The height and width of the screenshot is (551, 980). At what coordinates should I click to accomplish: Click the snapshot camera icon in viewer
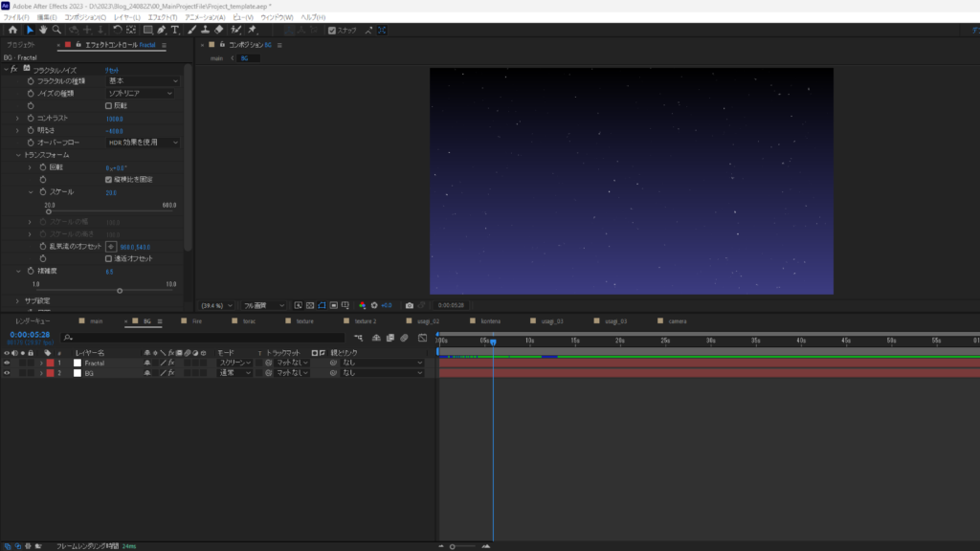(x=410, y=305)
